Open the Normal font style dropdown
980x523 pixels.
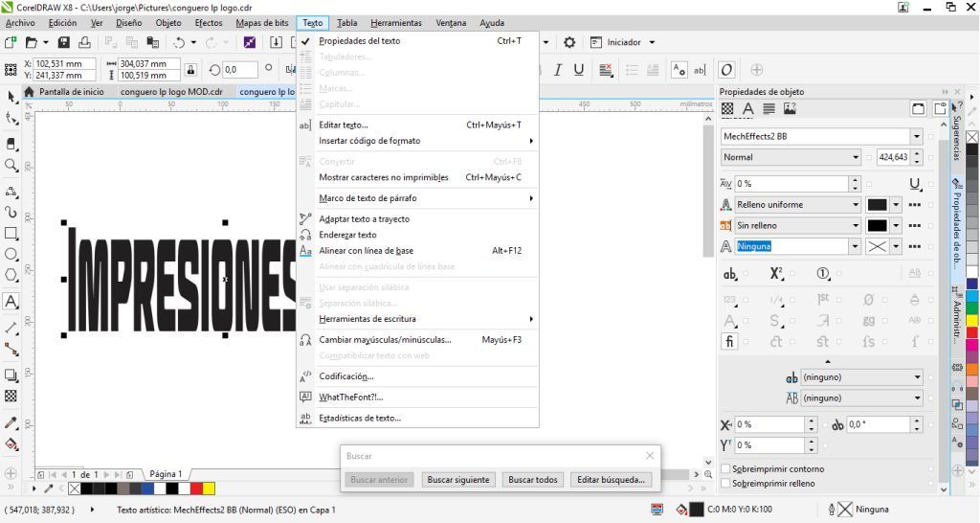point(856,158)
